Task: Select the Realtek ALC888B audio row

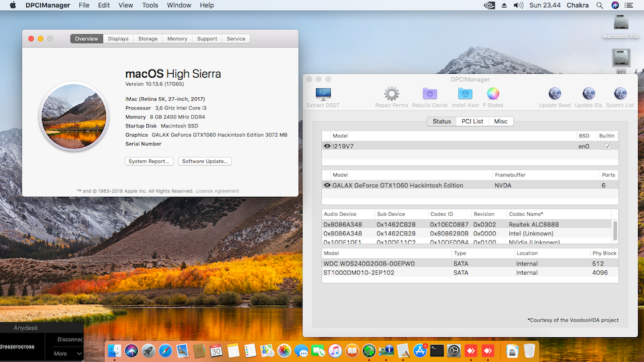Action: (x=468, y=225)
